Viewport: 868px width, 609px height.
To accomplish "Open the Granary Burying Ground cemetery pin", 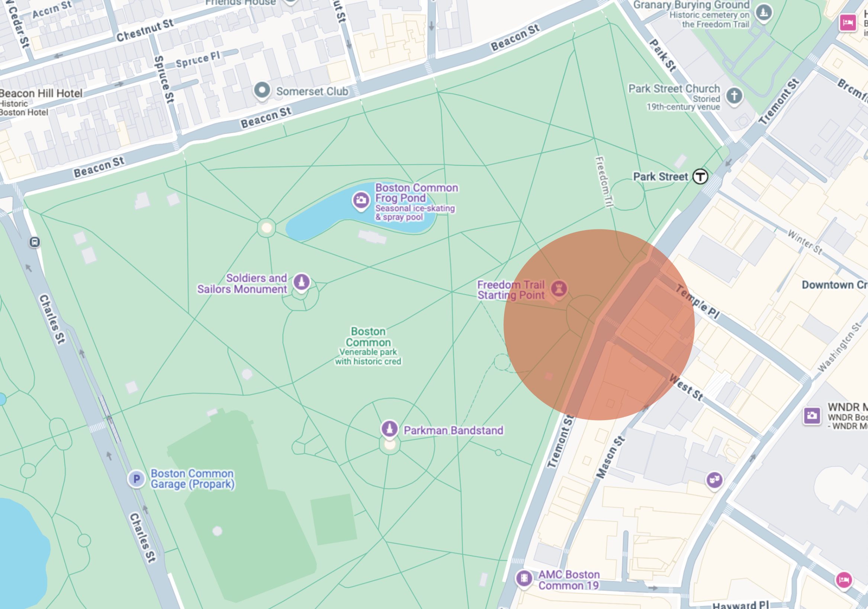I will click(x=763, y=13).
